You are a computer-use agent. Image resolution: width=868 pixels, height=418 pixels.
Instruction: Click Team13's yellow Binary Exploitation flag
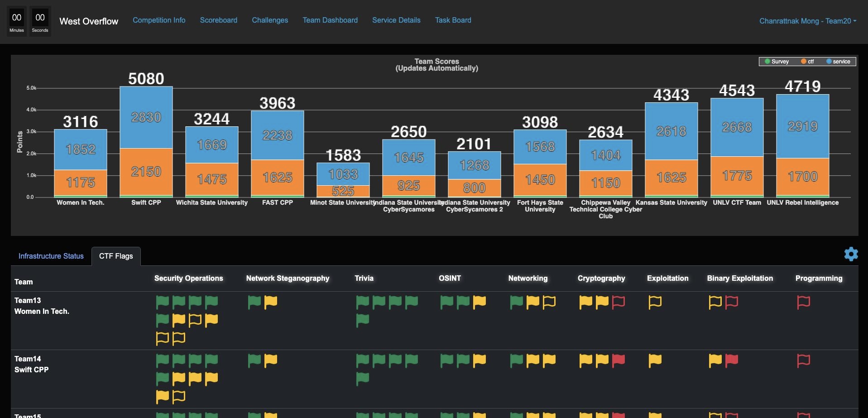[715, 302]
